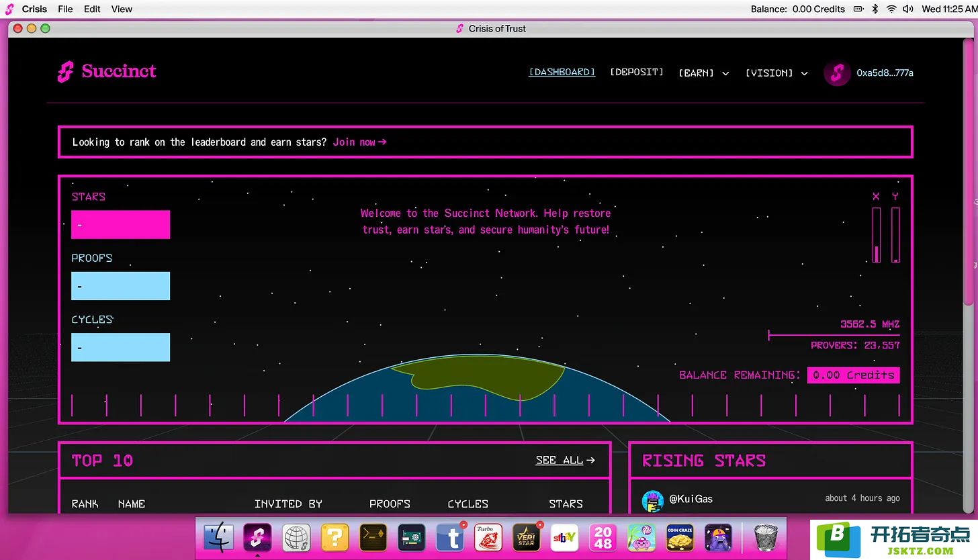Click the PROVERS: 23,557 text
The image size is (978, 560).
click(855, 346)
